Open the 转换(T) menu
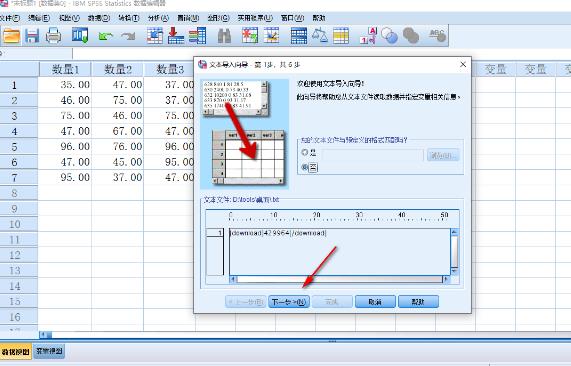This screenshot has width=571, height=366. pyautogui.click(x=129, y=18)
